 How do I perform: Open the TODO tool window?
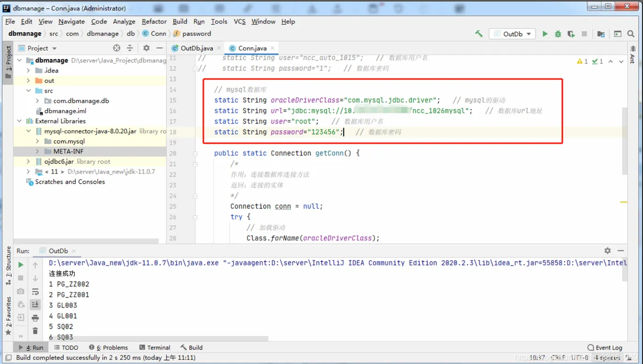pos(66,347)
